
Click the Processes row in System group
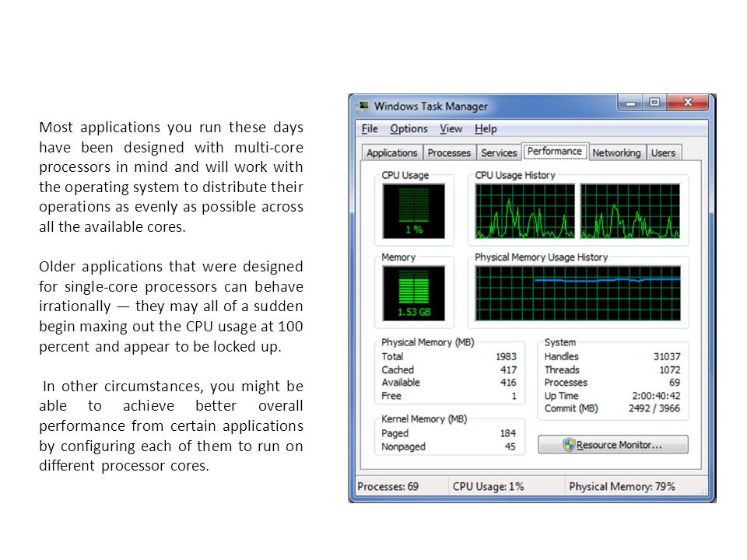tap(612, 383)
